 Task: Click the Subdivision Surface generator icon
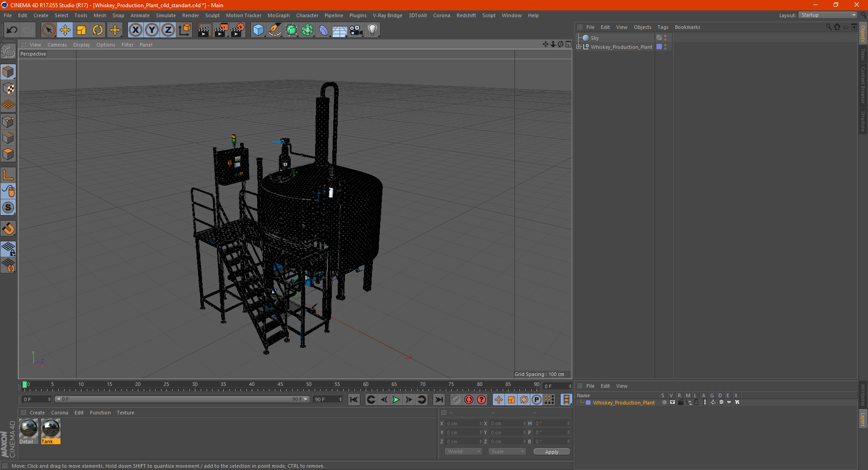tap(291, 30)
